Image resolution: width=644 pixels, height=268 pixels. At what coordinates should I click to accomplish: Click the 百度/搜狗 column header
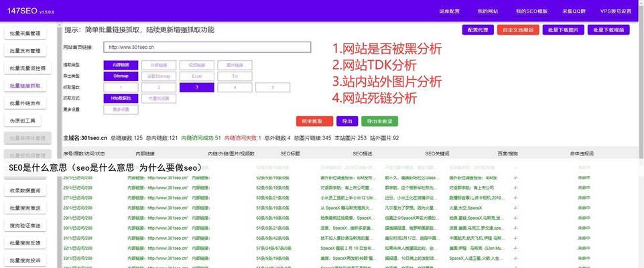point(508,153)
